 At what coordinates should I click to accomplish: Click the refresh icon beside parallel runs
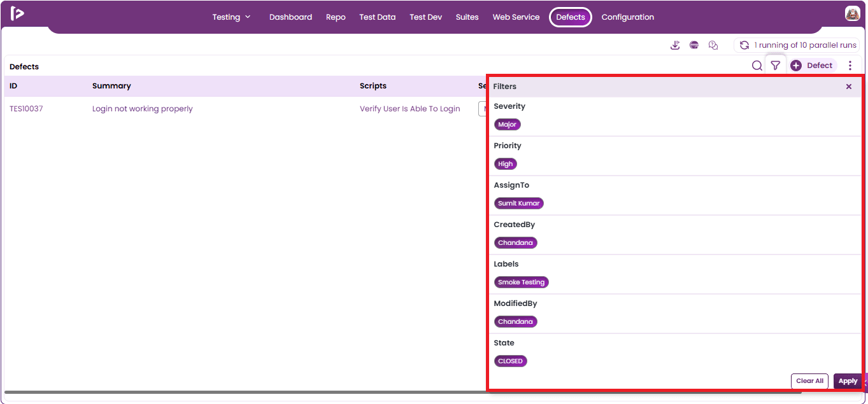(x=744, y=45)
